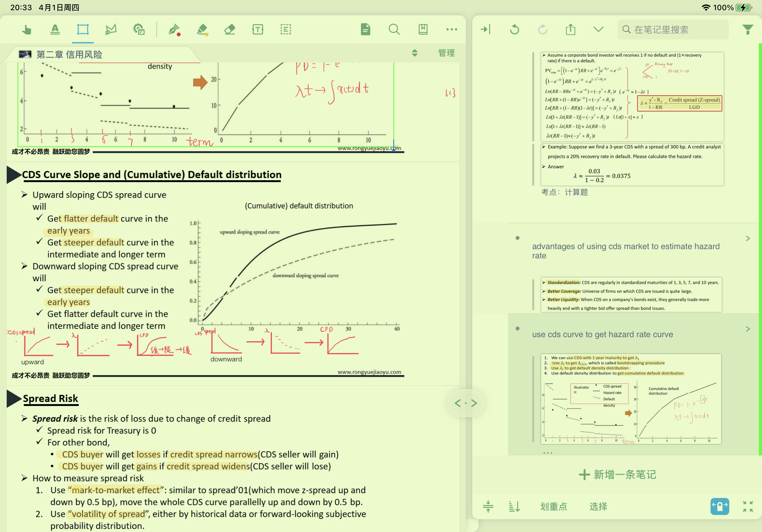This screenshot has width=762, height=532.
Task: Click highlighted text 'mark-to-market effect'
Action: [116, 490]
